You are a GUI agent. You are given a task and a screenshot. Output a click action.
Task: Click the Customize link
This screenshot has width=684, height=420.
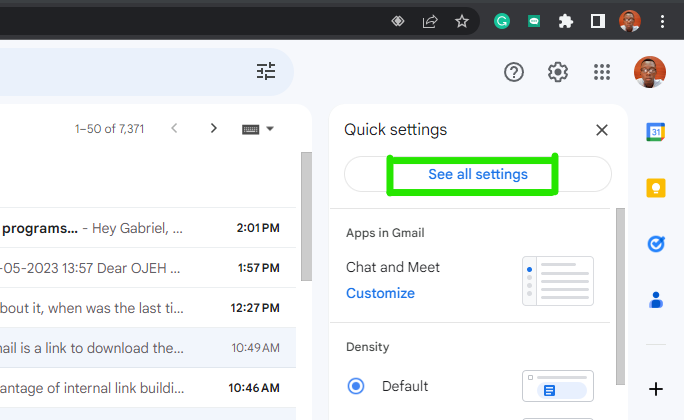tap(380, 293)
